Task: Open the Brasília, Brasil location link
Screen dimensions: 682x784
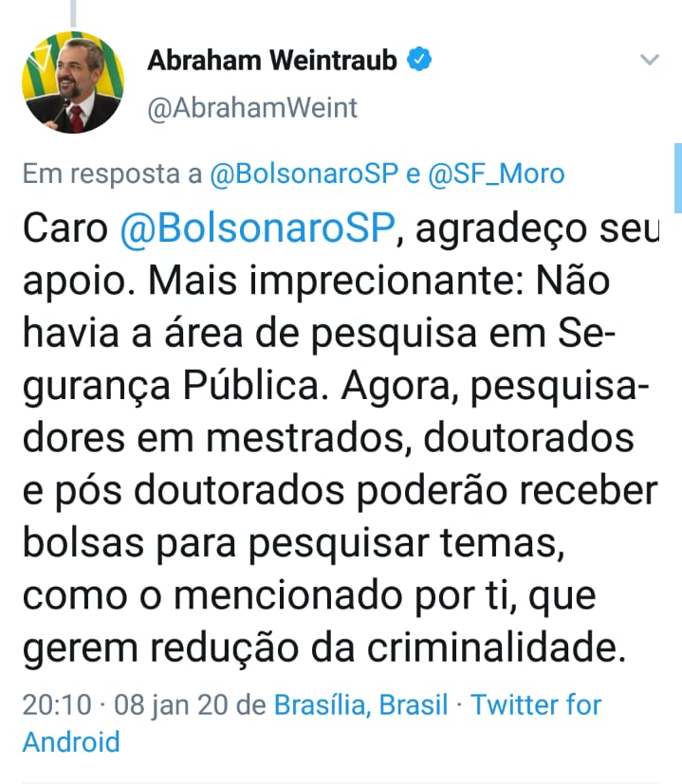Action: [x=360, y=705]
